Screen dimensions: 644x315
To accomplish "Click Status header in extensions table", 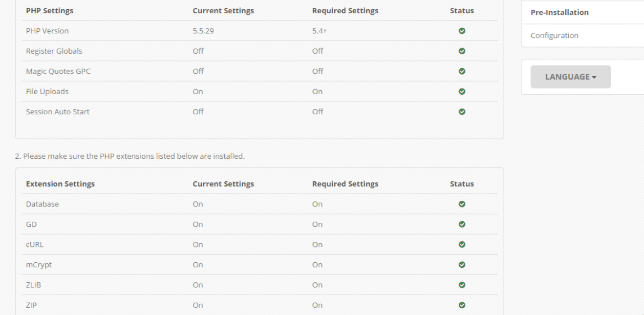I will pos(462,184).
